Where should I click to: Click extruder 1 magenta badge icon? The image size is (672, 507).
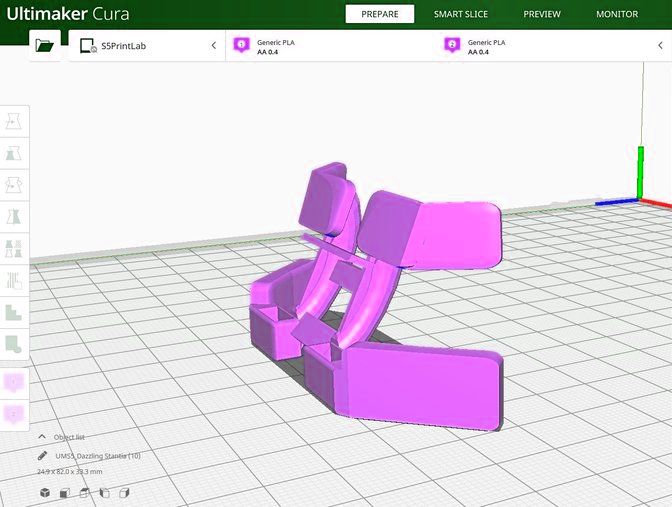(241, 45)
